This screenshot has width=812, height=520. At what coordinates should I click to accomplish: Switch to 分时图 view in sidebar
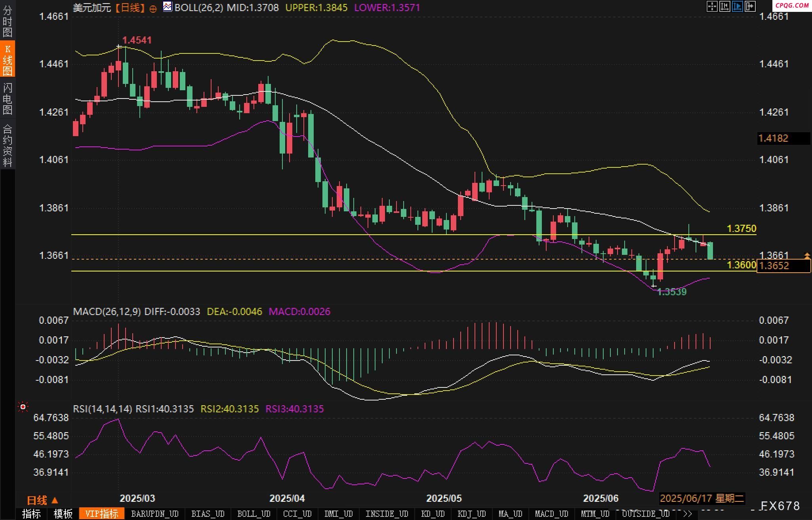8,21
